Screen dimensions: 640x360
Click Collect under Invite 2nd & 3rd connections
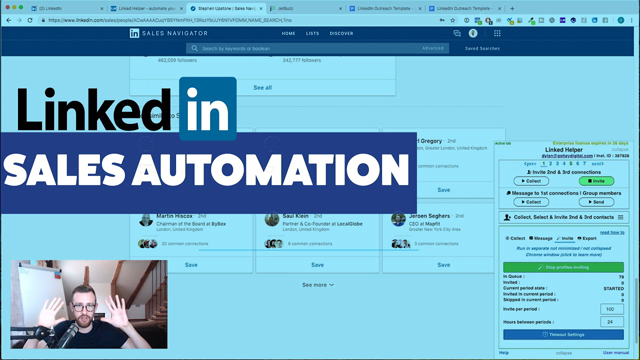click(x=531, y=181)
